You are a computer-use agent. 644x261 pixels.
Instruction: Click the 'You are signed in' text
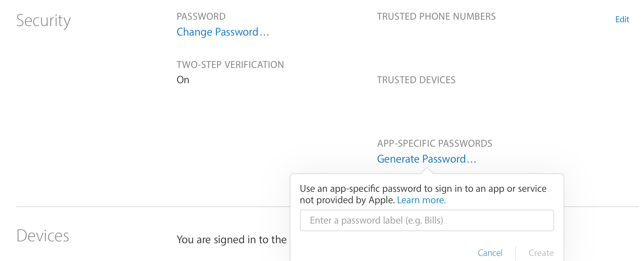click(232, 240)
